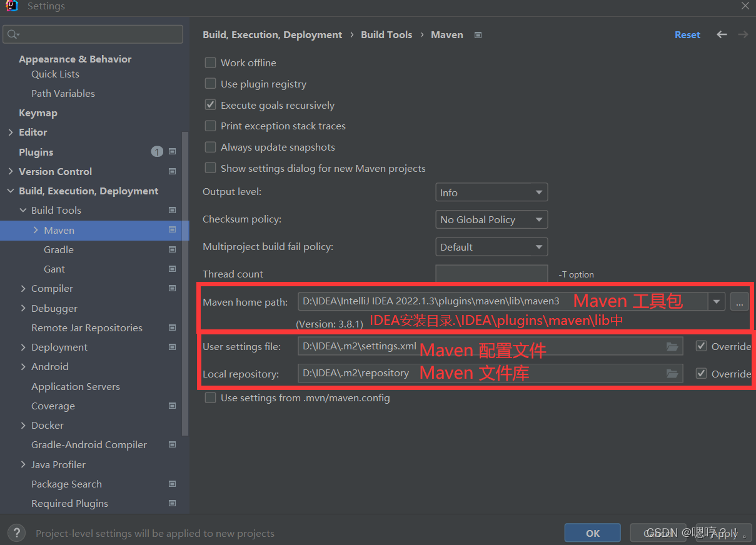Enable Print exception stack traces
The image size is (756, 545).
211,126
